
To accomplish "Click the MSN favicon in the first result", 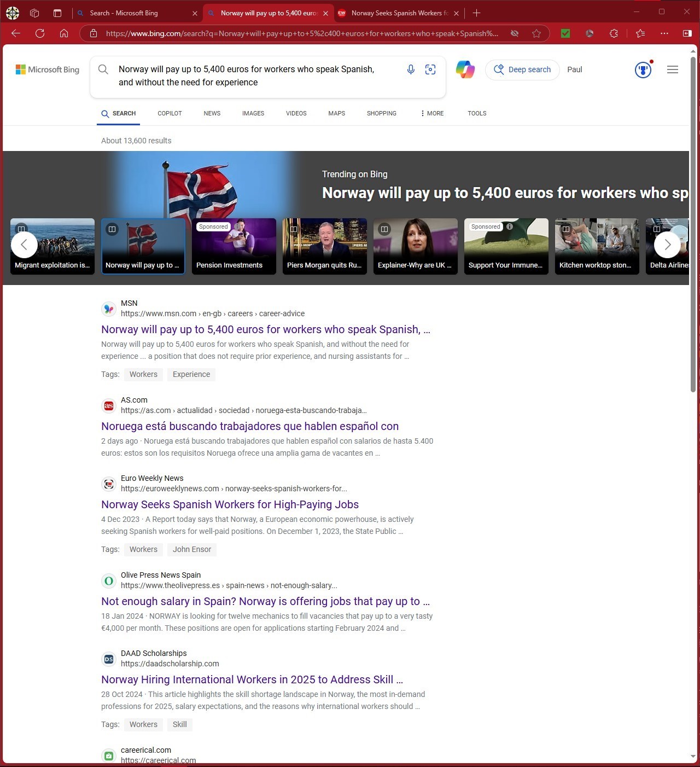I will (109, 309).
